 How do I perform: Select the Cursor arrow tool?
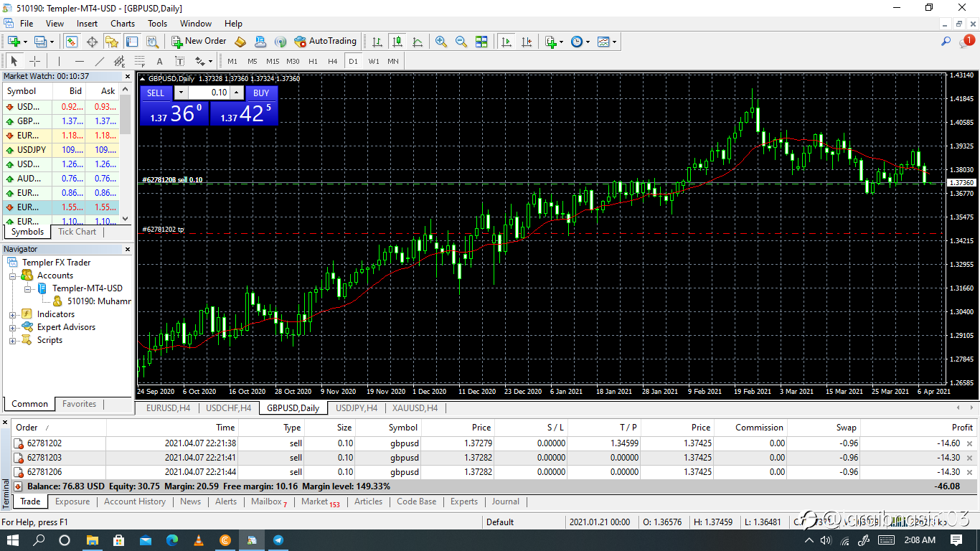coord(14,61)
